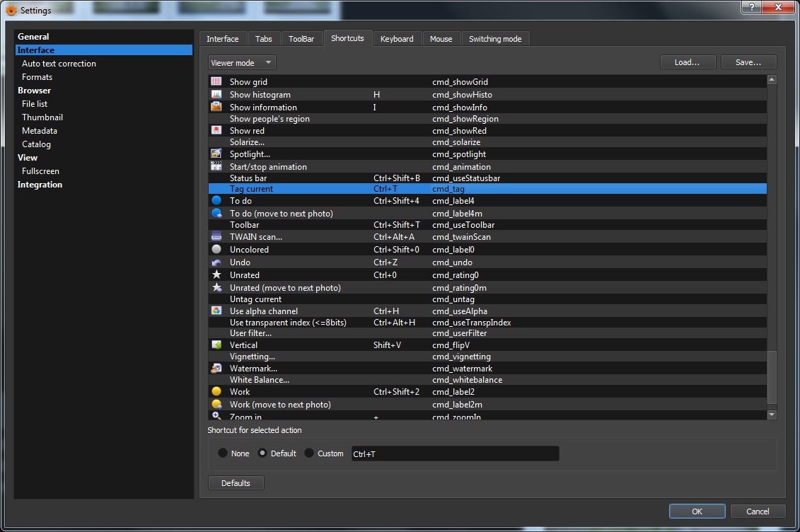Select the None shortcut radio button
This screenshot has height=532, width=800.
point(223,453)
